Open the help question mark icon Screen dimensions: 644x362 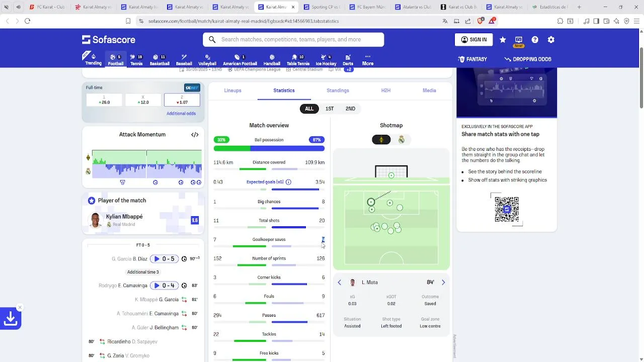[x=535, y=40]
